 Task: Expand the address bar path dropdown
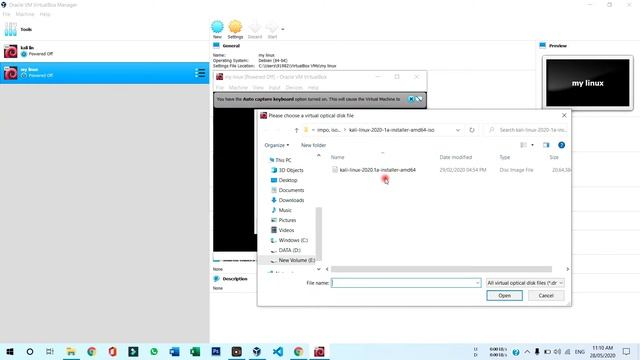[x=458, y=130]
